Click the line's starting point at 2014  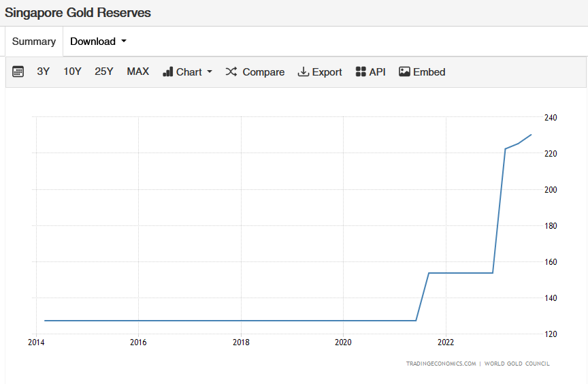click(x=45, y=321)
